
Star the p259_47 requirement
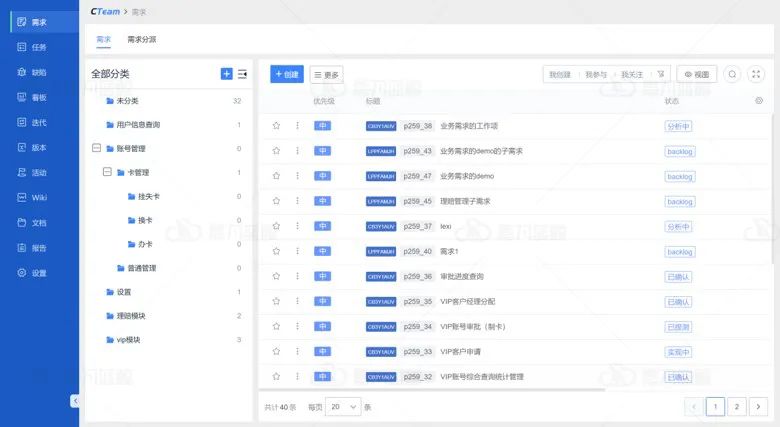pyautogui.click(x=276, y=176)
